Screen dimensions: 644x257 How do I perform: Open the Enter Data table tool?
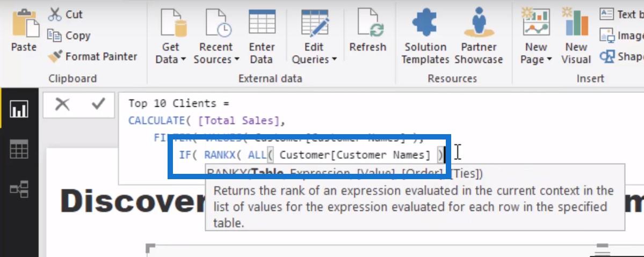(x=262, y=36)
